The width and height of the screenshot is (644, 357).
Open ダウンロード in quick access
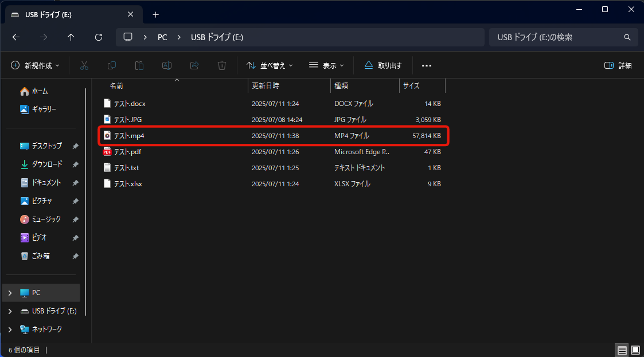[x=41, y=164]
